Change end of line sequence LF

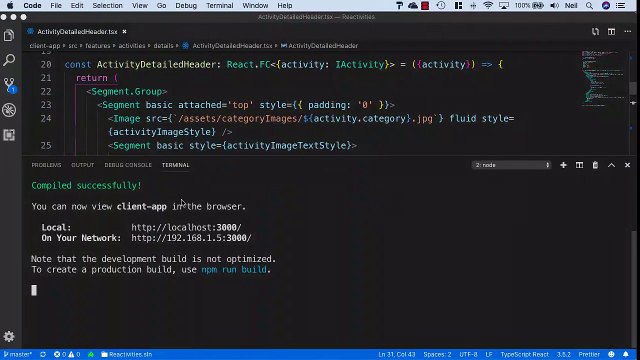pyautogui.click(x=489, y=354)
